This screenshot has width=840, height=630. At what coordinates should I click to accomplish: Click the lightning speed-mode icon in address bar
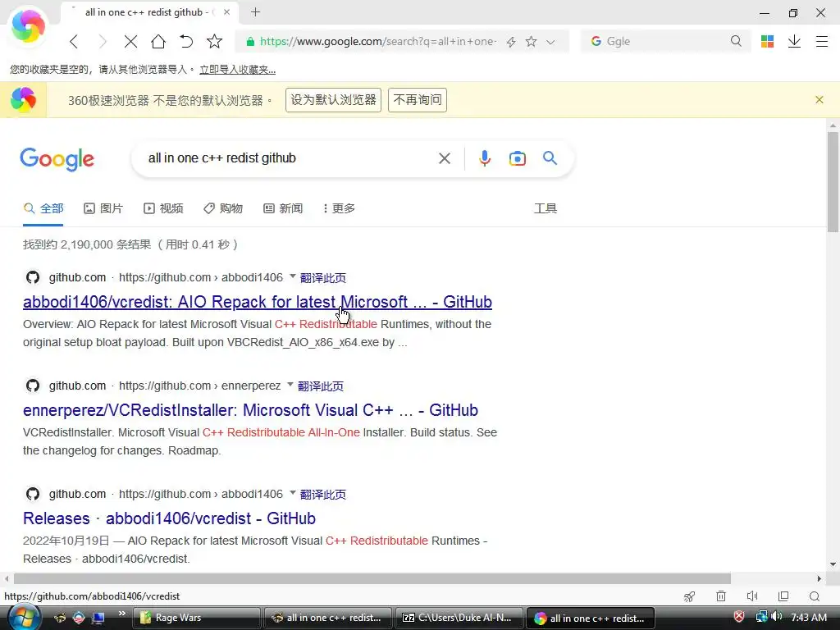511,42
